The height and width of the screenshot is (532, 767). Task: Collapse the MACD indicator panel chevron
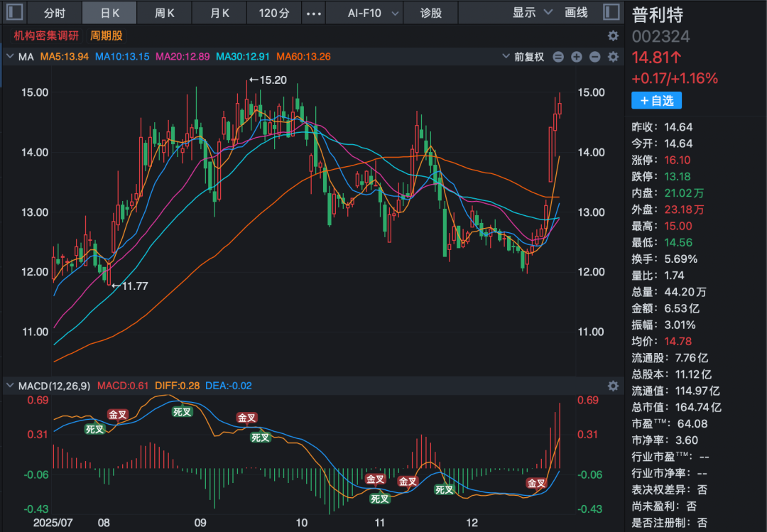(x=10, y=386)
